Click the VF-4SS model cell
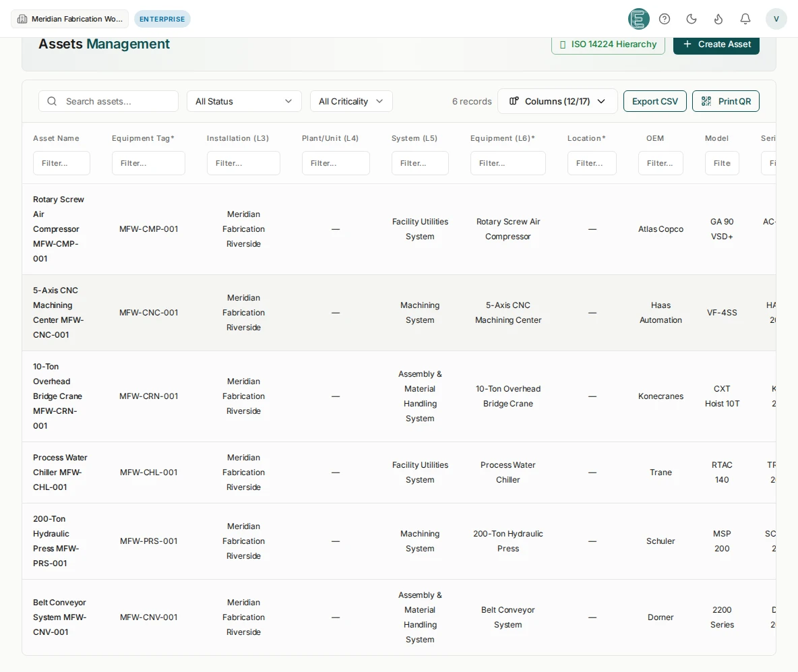This screenshot has width=798, height=672. click(x=722, y=313)
